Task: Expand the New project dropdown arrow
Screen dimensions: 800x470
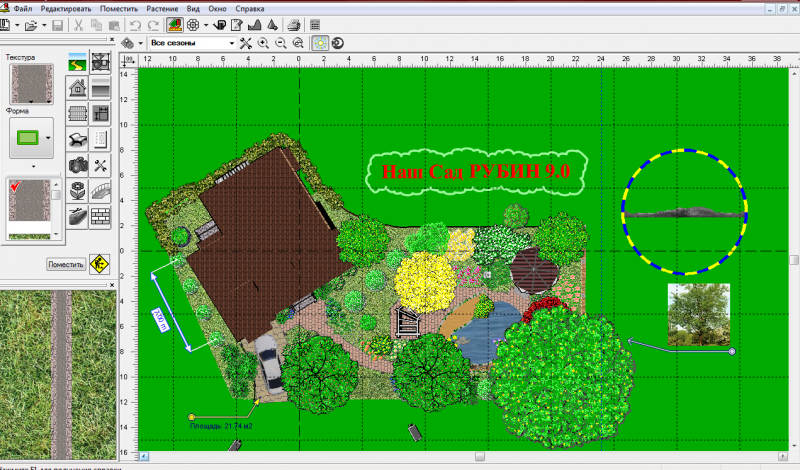Action: pos(17,25)
